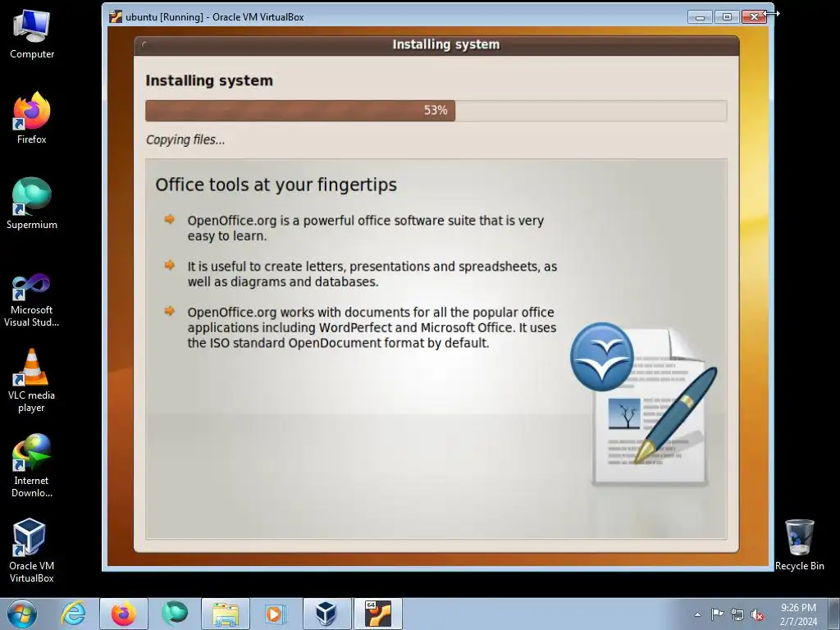840x630 pixels.
Task: Open the Computer desktop icon
Action: pos(32,34)
